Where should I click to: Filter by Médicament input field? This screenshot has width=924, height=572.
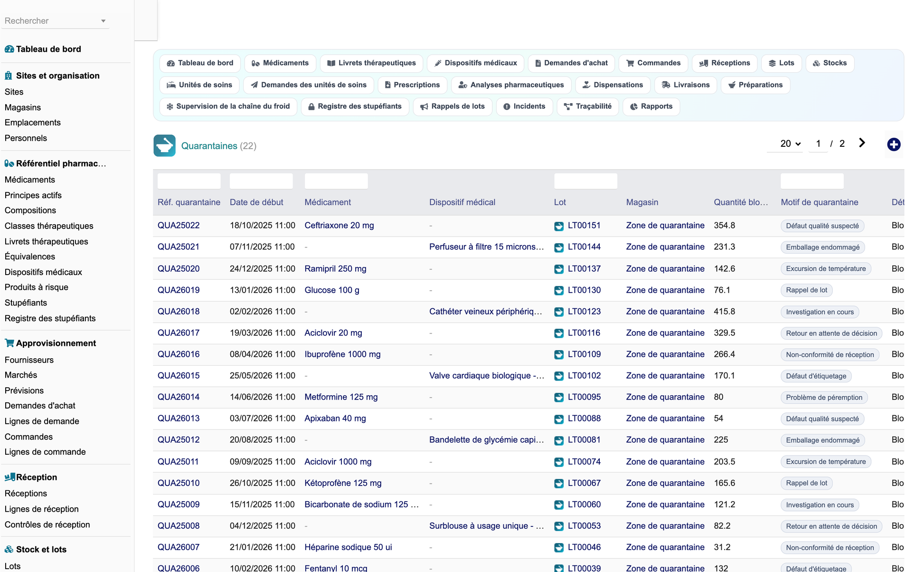[336, 181]
